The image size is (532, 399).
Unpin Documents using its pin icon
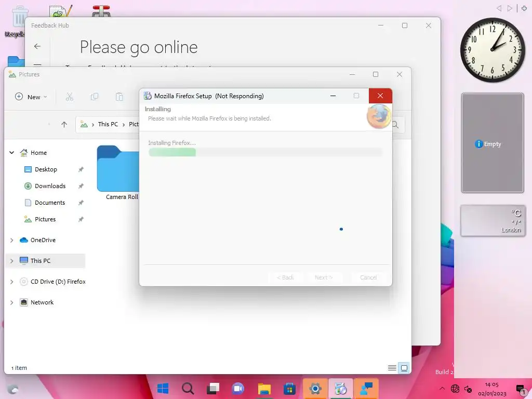tap(81, 203)
